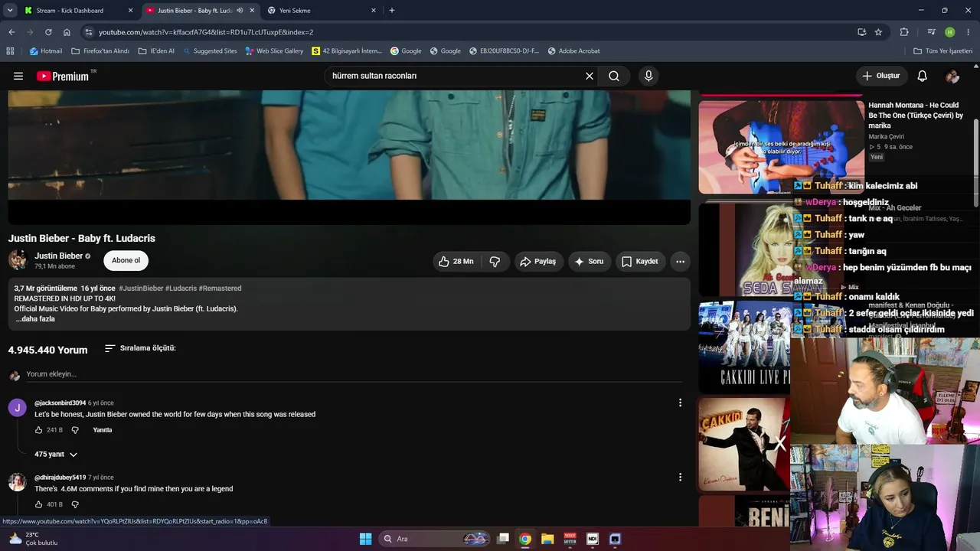This screenshot has height=551, width=980.
Task: Dislike the Justin Bieber video
Action: tap(495, 262)
